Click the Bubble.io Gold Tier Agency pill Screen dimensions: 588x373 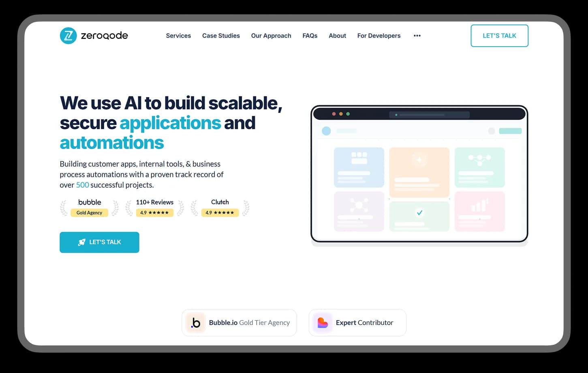(239, 323)
